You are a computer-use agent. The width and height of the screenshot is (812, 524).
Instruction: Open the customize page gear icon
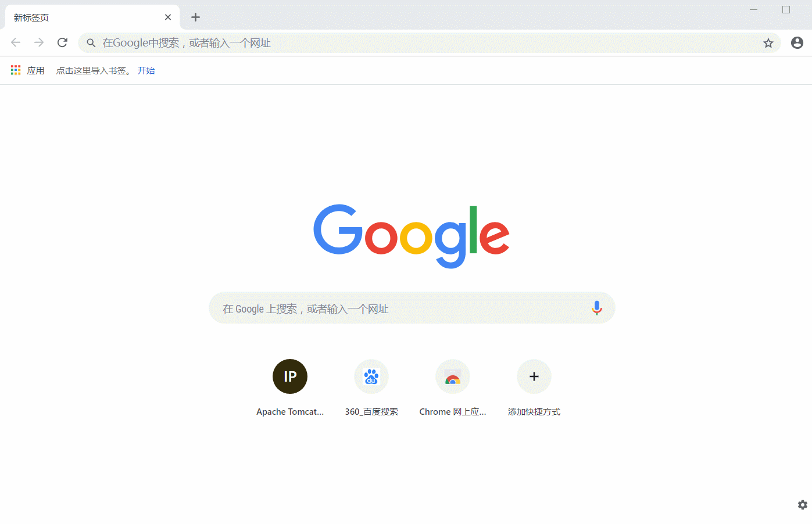pos(803,505)
